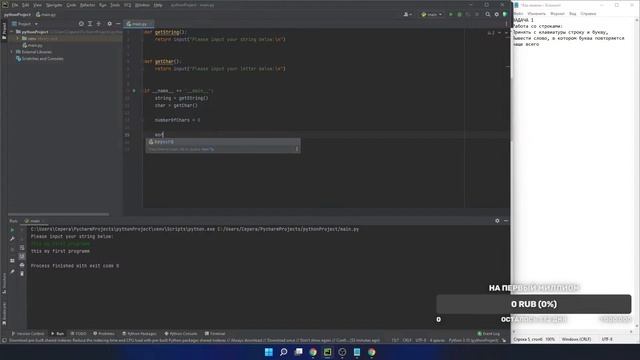Expand the venv folder in the project tree
The width and height of the screenshot is (640, 360).
click(x=18, y=38)
